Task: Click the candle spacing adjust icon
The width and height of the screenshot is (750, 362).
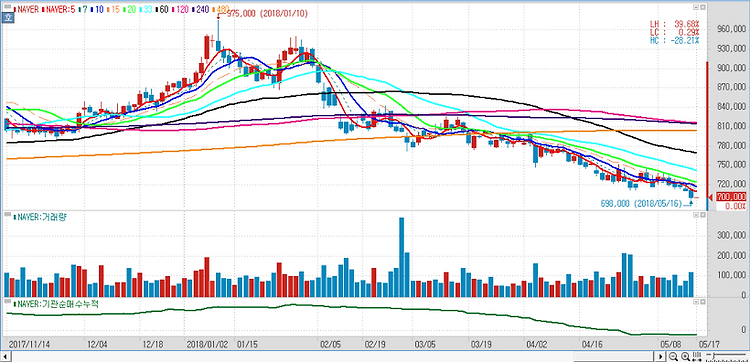Action: pos(697,356)
